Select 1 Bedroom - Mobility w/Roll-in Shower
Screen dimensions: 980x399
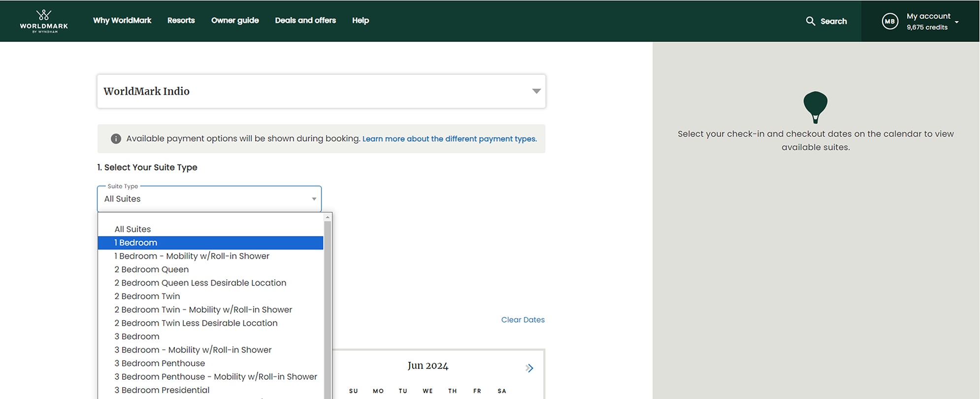(x=210, y=256)
